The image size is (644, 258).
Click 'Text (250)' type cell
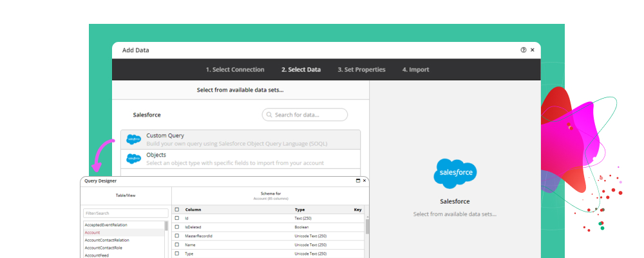(x=304, y=218)
